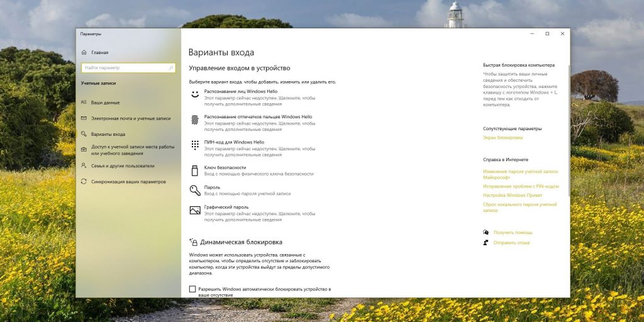Click the Динамическая блокировка lock icon
This screenshot has height=322, width=644.
[x=193, y=242]
